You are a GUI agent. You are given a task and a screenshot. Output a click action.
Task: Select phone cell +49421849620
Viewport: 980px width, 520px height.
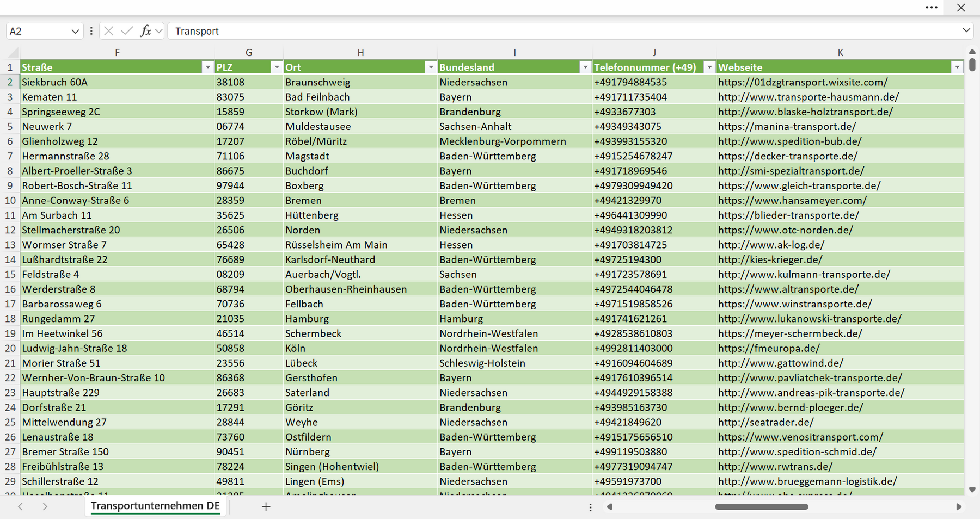654,422
